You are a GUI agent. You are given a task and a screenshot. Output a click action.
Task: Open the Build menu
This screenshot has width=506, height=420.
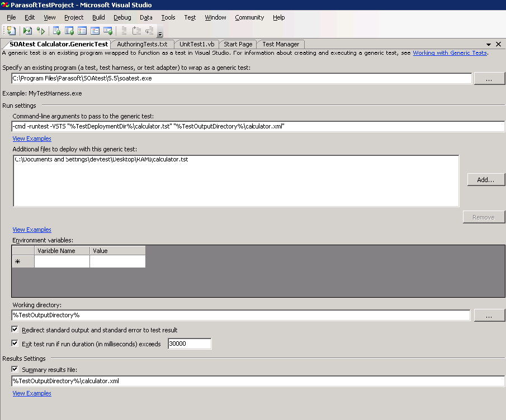click(98, 17)
